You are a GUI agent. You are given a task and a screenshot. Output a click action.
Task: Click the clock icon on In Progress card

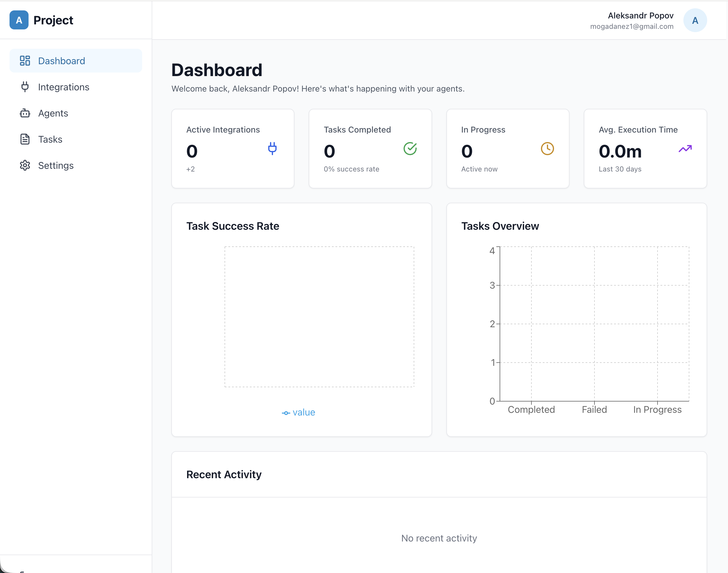pos(547,148)
